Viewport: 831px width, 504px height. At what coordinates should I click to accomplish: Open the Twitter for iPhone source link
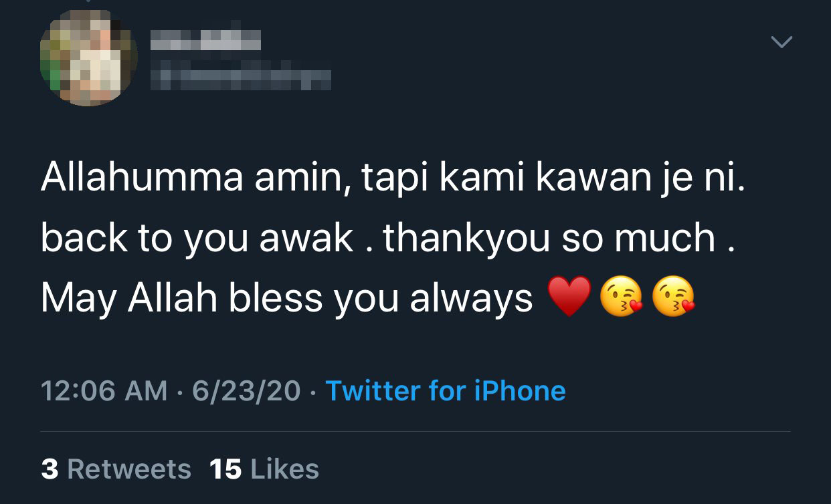pos(446,390)
